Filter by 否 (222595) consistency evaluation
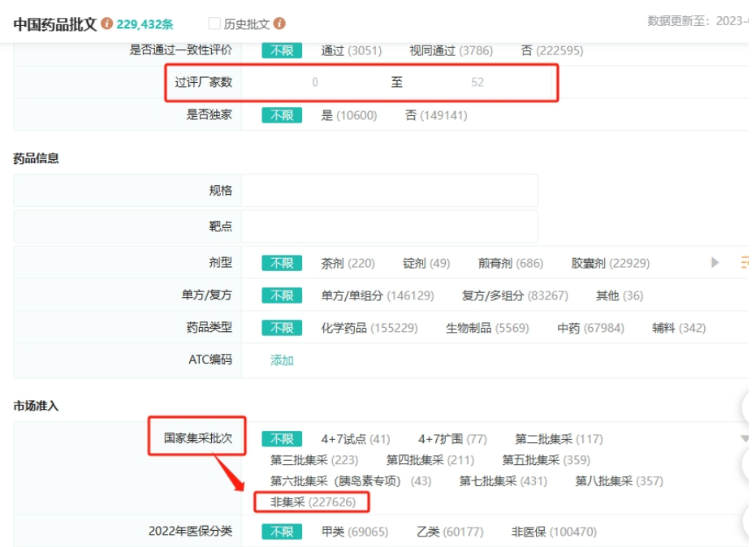The height and width of the screenshot is (547, 756). point(552,50)
